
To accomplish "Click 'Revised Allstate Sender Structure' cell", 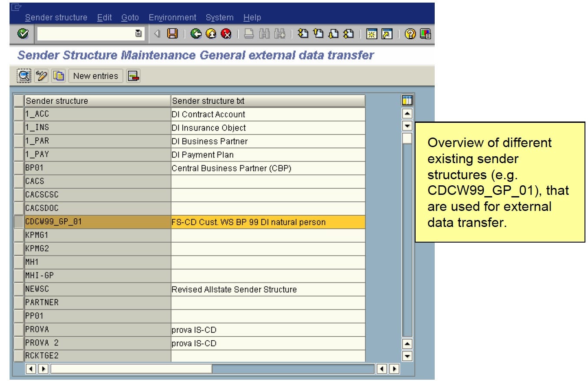I will [268, 289].
